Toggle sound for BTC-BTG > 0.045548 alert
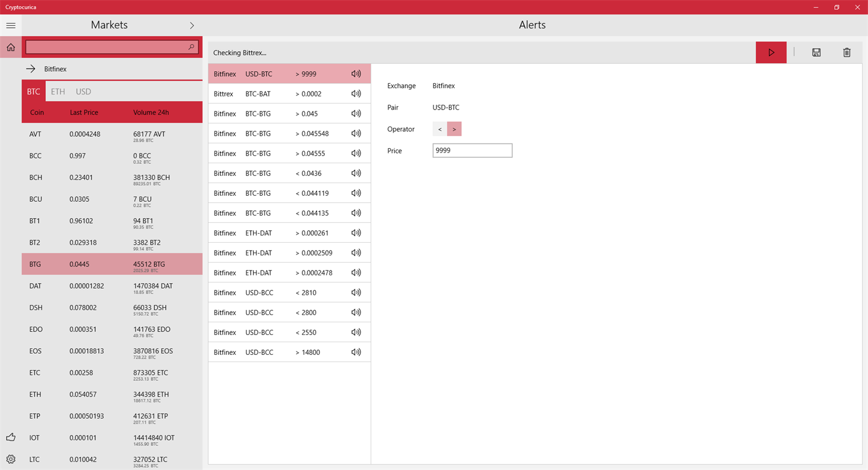The height and width of the screenshot is (470, 868). point(356,133)
